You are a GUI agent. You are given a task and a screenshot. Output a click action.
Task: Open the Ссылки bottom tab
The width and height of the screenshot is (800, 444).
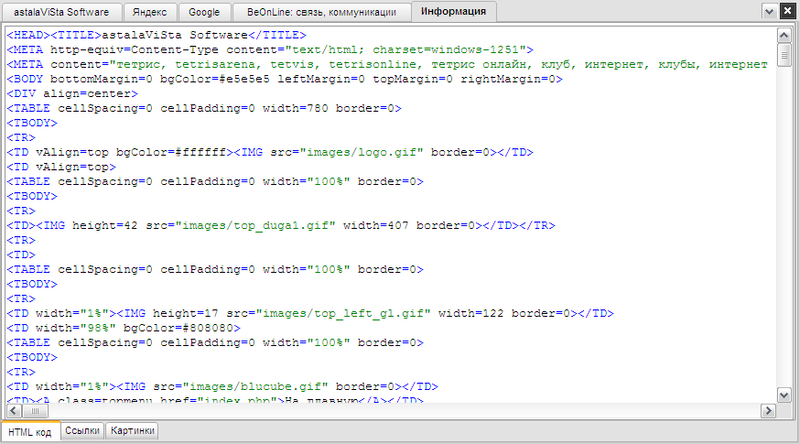click(82, 431)
